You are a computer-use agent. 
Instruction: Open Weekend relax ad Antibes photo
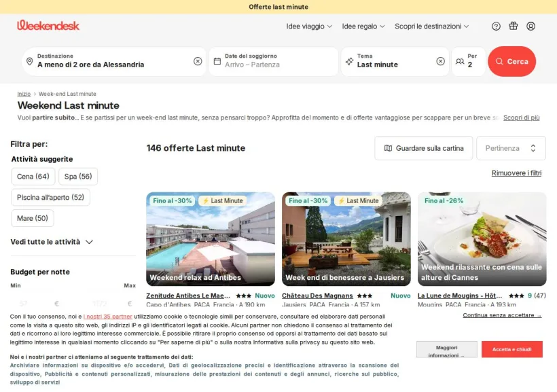tap(211, 239)
